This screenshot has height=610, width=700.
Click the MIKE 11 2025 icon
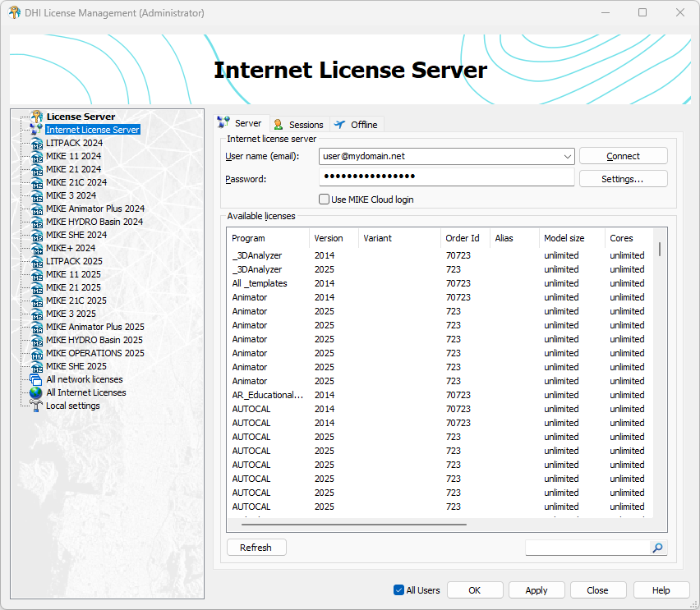pos(37,275)
